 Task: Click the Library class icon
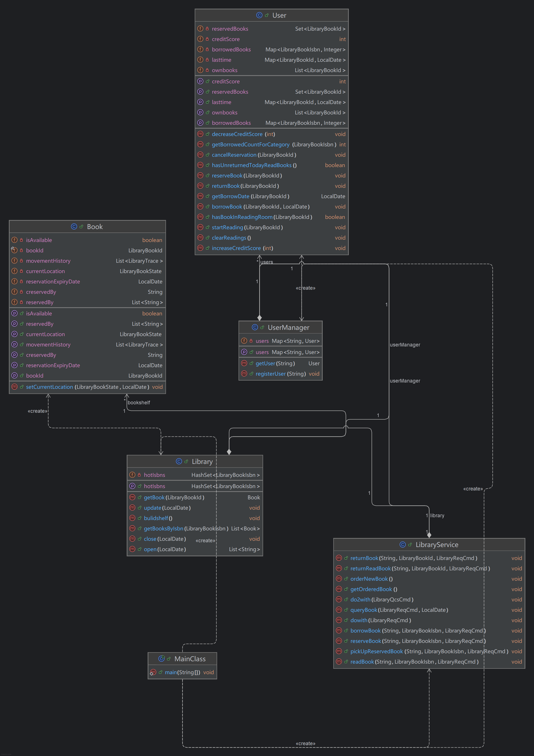point(179,461)
